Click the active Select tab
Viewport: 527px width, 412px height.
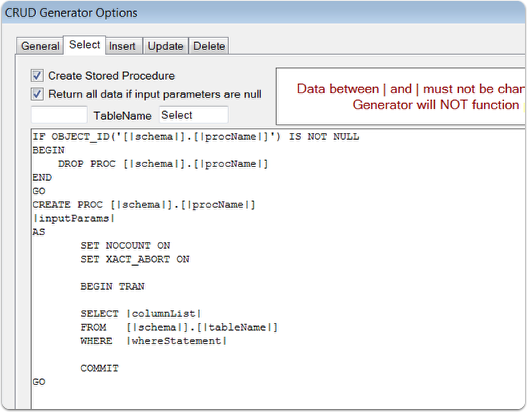click(x=85, y=45)
